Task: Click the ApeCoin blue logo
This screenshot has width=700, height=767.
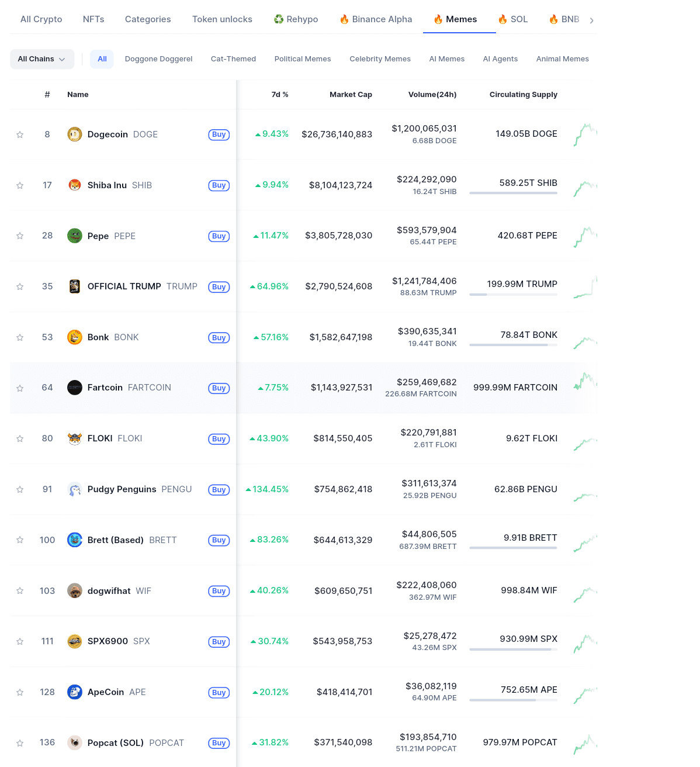Action: click(x=74, y=692)
